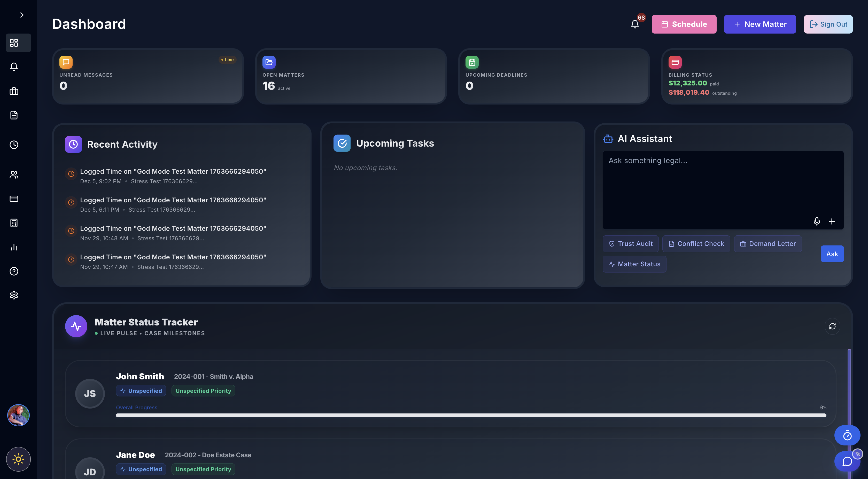The width and height of the screenshot is (868, 479).
Task: Open the Dec 5, 9:02 PM logged time entry
Action: (x=173, y=176)
